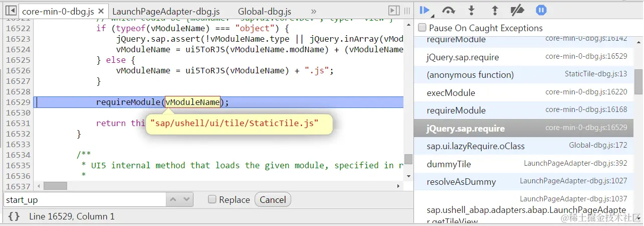Cancel the search bar
Image resolution: width=644 pixels, height=226 pixels.
pos(273,199)
